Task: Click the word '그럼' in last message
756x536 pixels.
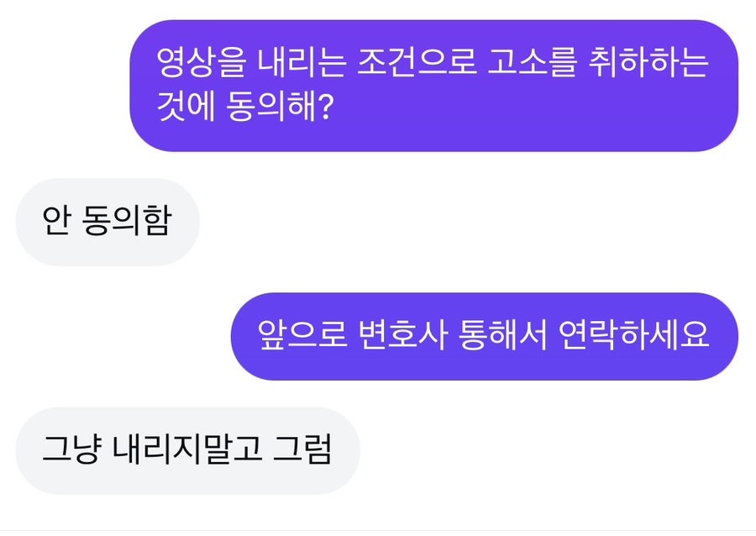Action: coord(302,450)
